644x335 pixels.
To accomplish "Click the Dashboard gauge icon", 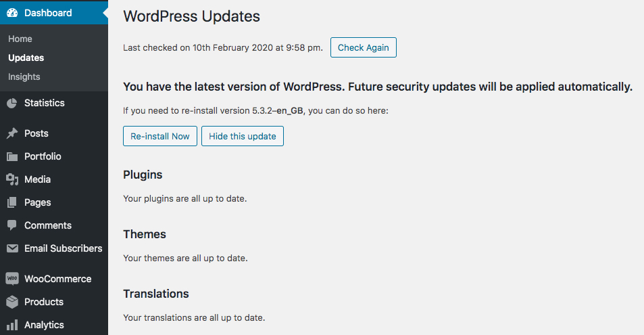I will (12, 13).
